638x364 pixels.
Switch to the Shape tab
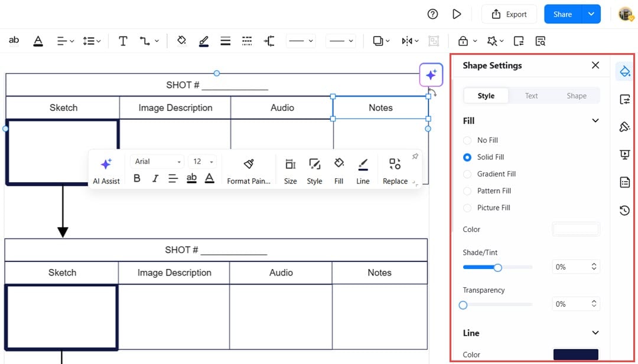pos(577,96)
